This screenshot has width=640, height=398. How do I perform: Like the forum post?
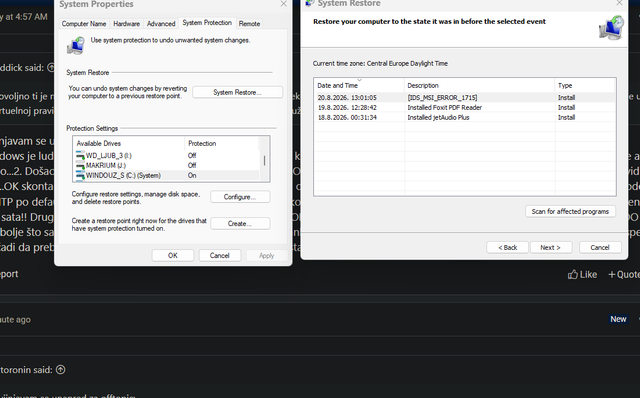tap(582, 274)
